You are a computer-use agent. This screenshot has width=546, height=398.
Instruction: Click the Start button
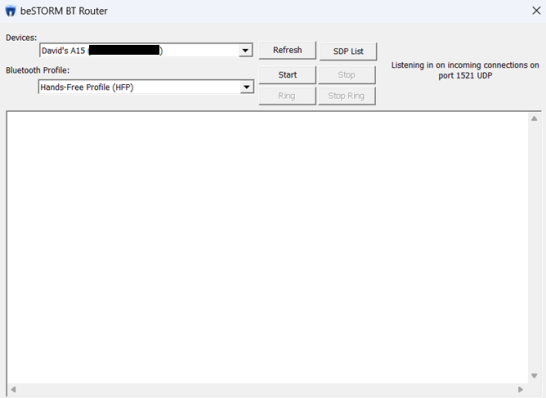[287, 75]
